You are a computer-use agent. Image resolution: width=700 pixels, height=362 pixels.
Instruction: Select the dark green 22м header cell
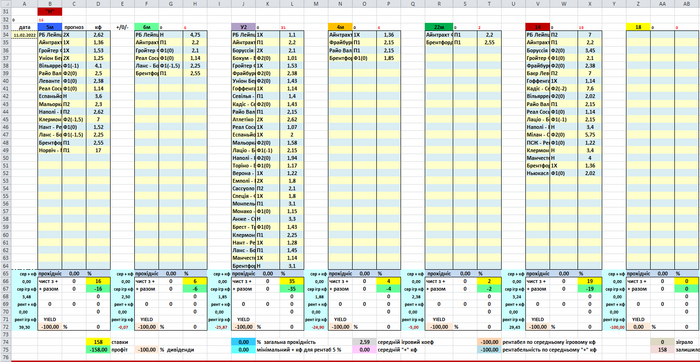point(439,27)
